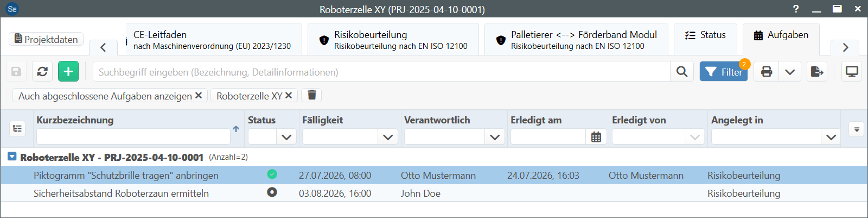Click the Suchbegriff search input field
The image size is (868, 218).
[x=381, y=72]
